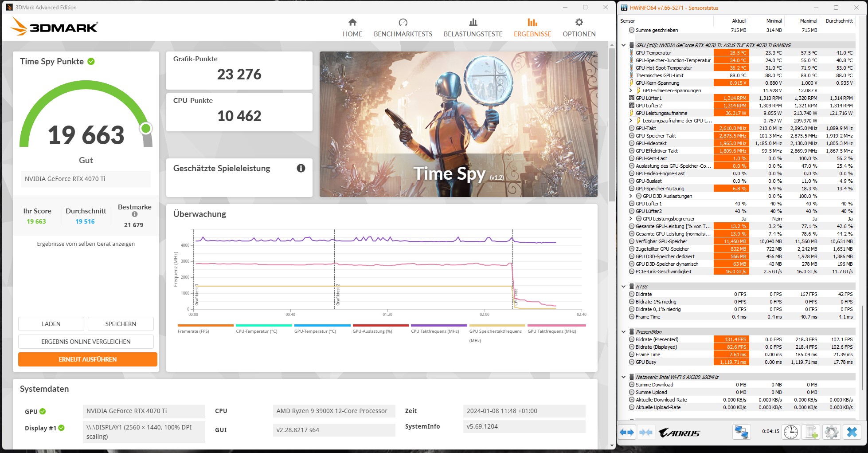Expand GPU-Schienen-Spannungen in HWiNFO
868x453 pixels.
click(x=631, y=91)
